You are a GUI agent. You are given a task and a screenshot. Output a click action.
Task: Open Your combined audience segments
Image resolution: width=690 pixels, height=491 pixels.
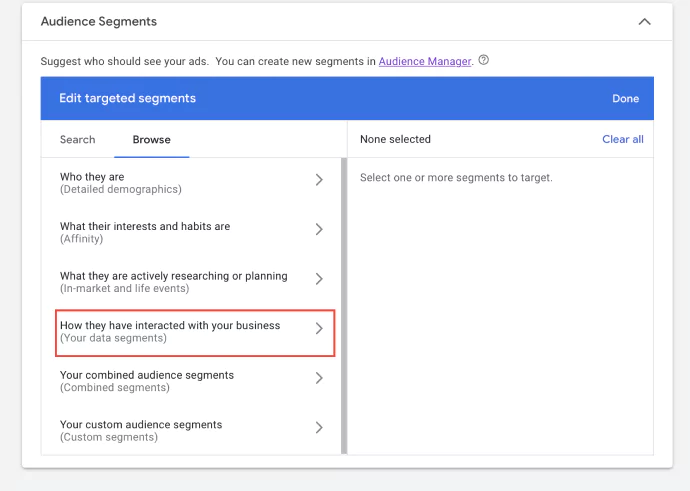[191, 381]
